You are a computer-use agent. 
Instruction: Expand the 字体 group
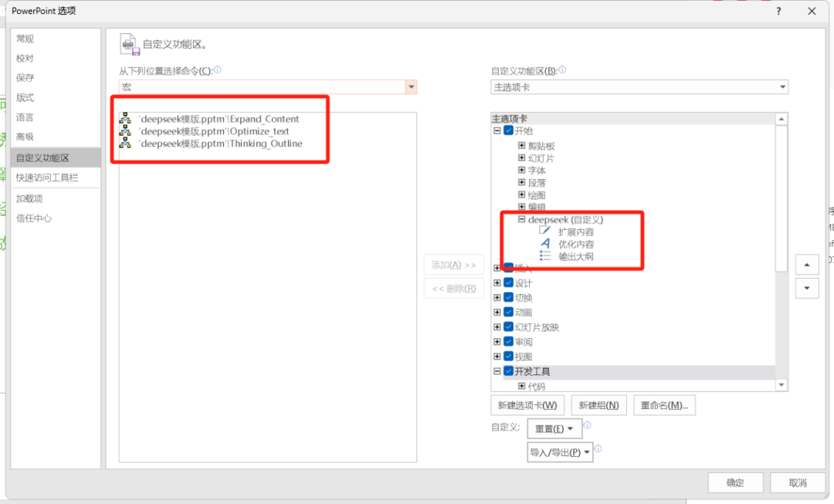521,170
